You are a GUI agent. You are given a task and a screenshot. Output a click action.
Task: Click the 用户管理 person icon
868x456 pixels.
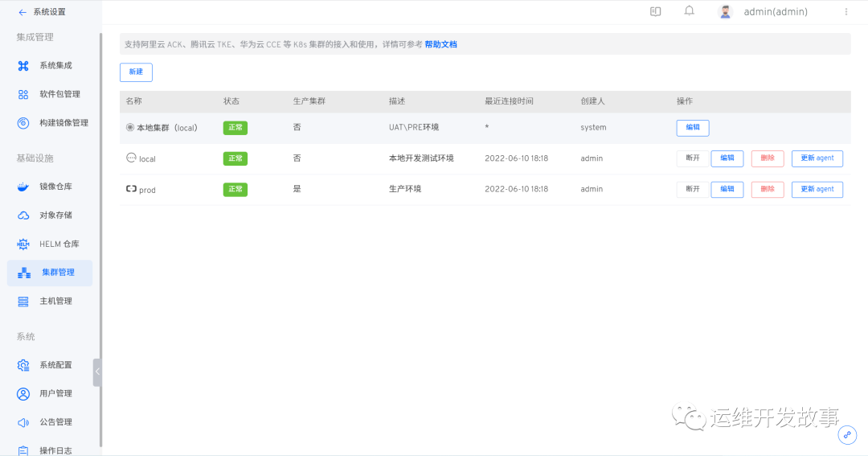(23, 394)
